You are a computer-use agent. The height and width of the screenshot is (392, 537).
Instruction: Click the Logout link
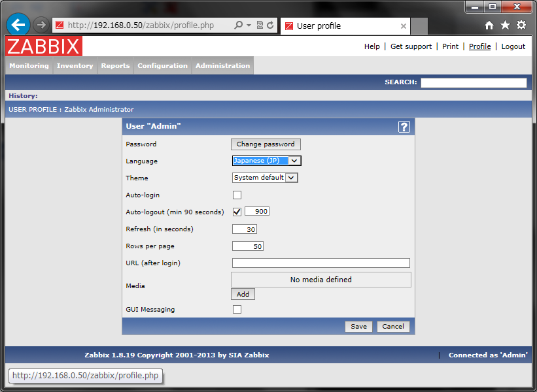pos(513,46)
